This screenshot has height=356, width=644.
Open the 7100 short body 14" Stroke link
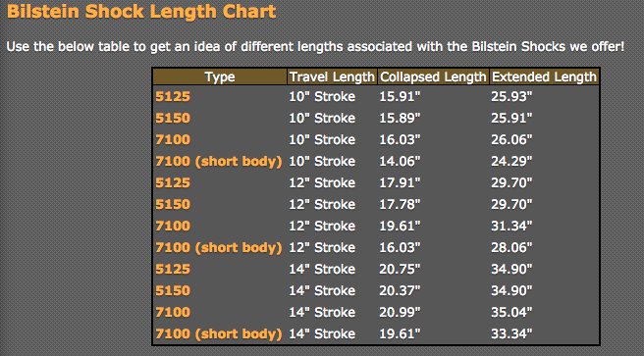coord(219,333)
